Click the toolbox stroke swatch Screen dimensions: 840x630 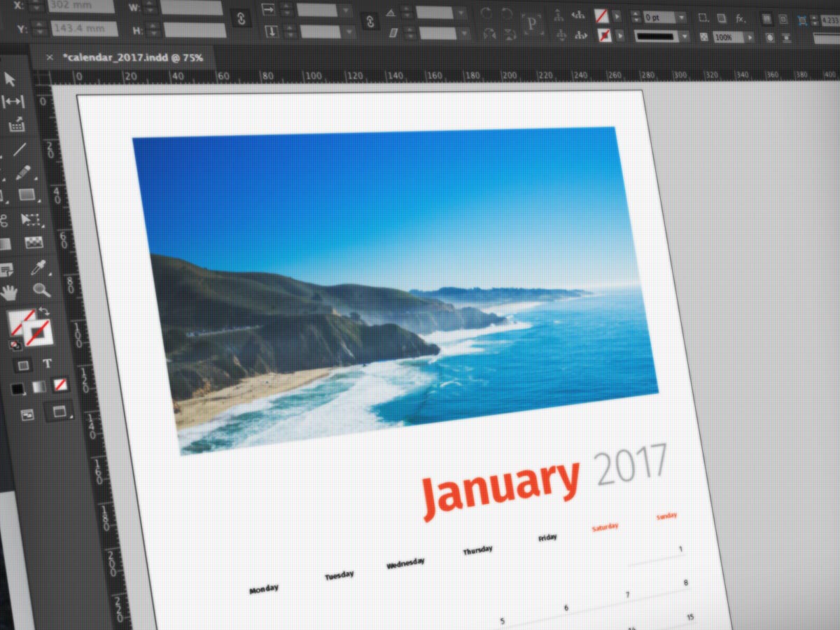[38, 334]
